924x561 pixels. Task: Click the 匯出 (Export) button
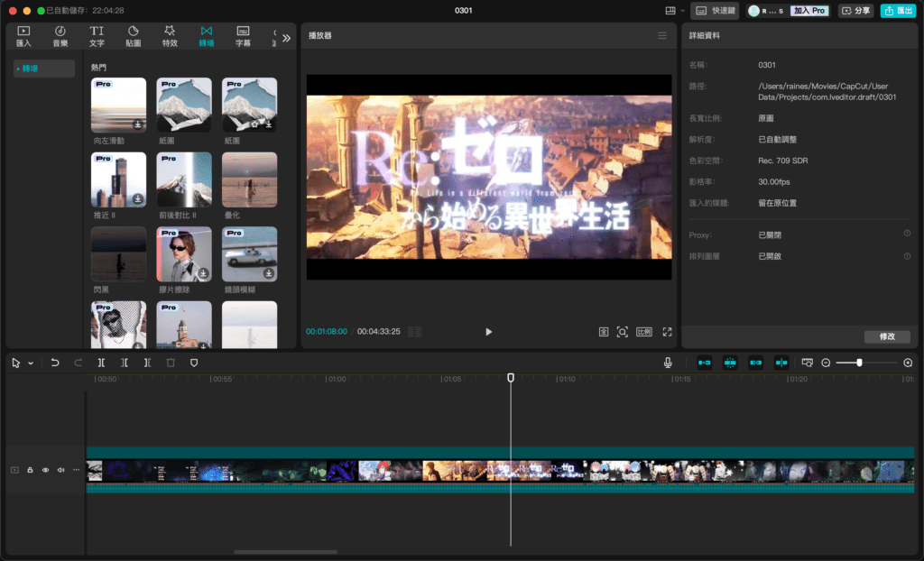point(898,11)
